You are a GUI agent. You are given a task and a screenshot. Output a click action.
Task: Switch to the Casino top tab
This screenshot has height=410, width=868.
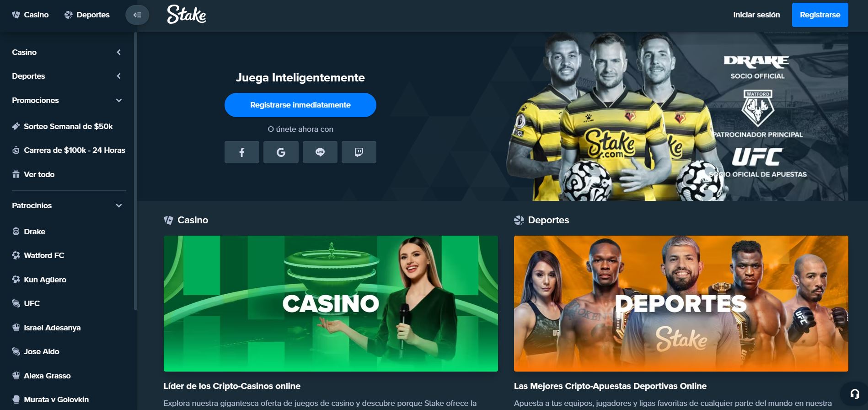30,15
